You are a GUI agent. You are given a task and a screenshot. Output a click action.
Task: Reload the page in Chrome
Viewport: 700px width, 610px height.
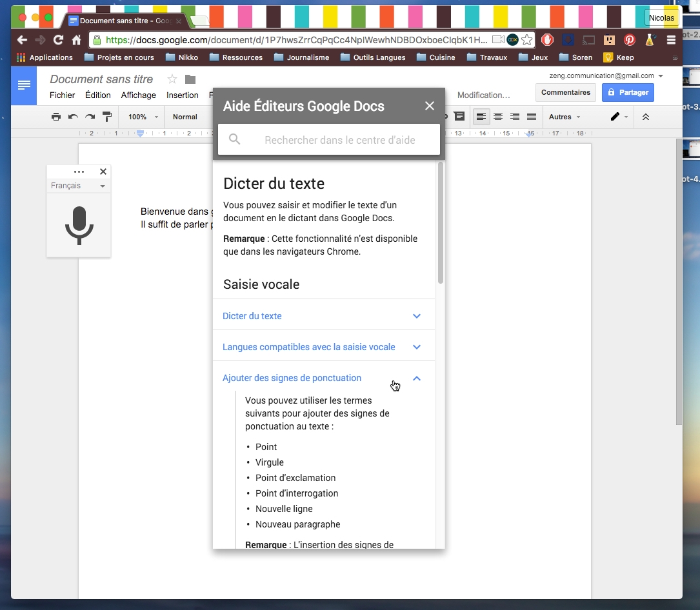tap(58, 40)
